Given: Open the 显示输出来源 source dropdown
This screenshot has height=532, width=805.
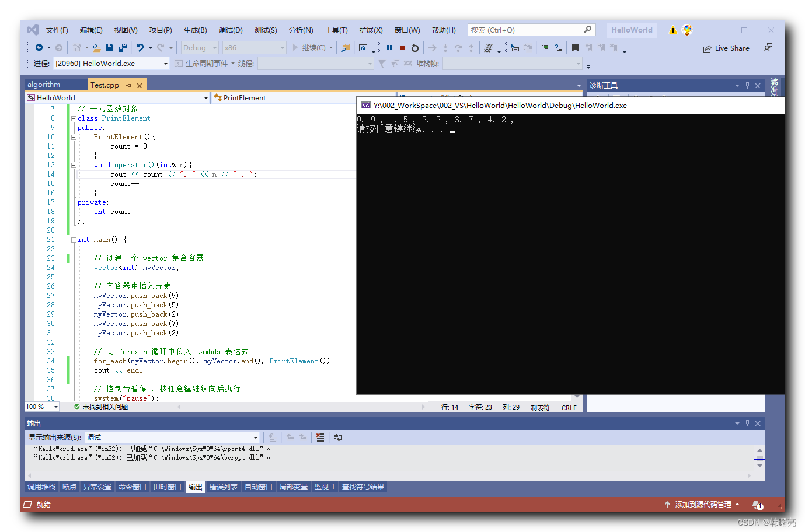Looking at the screenshot, I should tap(255, 437).
